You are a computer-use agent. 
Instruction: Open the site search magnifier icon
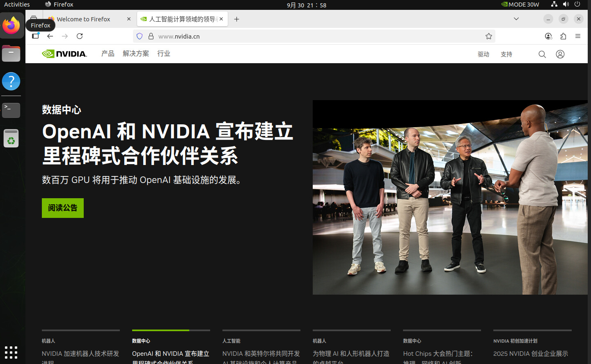click(x=542, y=54)
